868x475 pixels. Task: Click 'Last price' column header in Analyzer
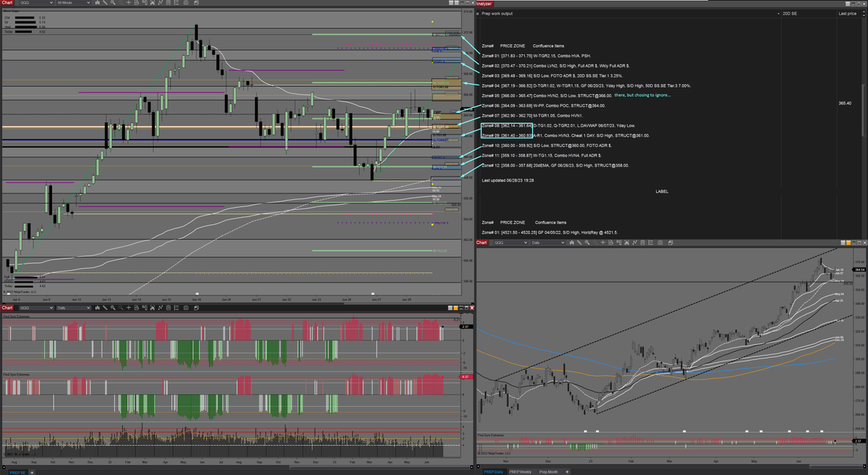(x=847, y=13)
